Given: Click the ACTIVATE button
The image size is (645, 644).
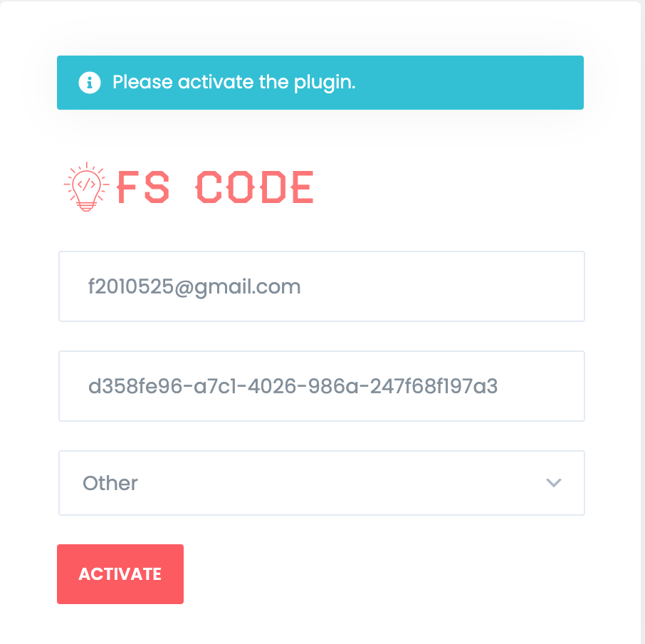Looking at the screenshot, I should point(120,574).
